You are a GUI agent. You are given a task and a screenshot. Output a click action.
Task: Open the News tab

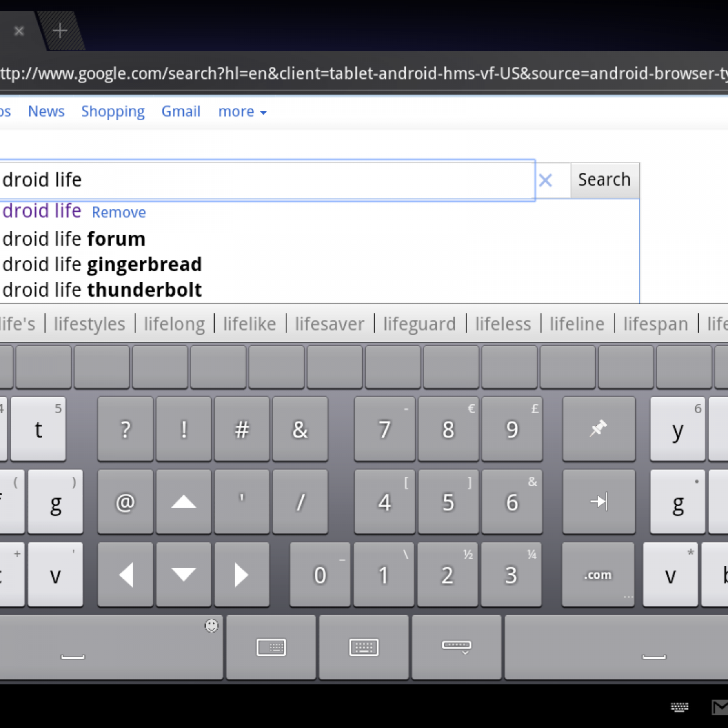[x=46, y=112]
